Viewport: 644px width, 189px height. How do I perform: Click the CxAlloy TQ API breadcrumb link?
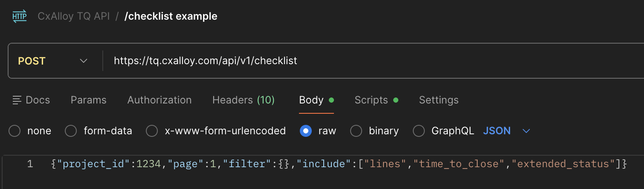pos(73,17)
